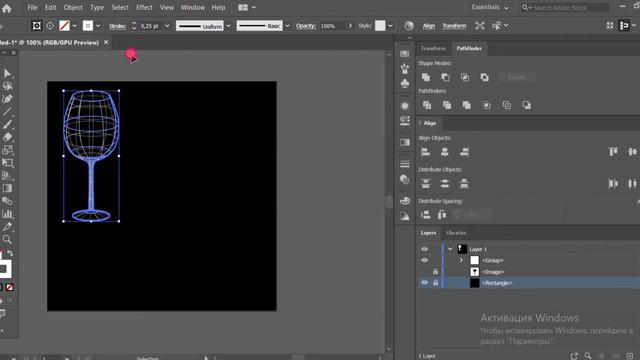Viewport: 640px width, 360px height.
Task: Select the Eyedropper tool
Action: (7, 227)
